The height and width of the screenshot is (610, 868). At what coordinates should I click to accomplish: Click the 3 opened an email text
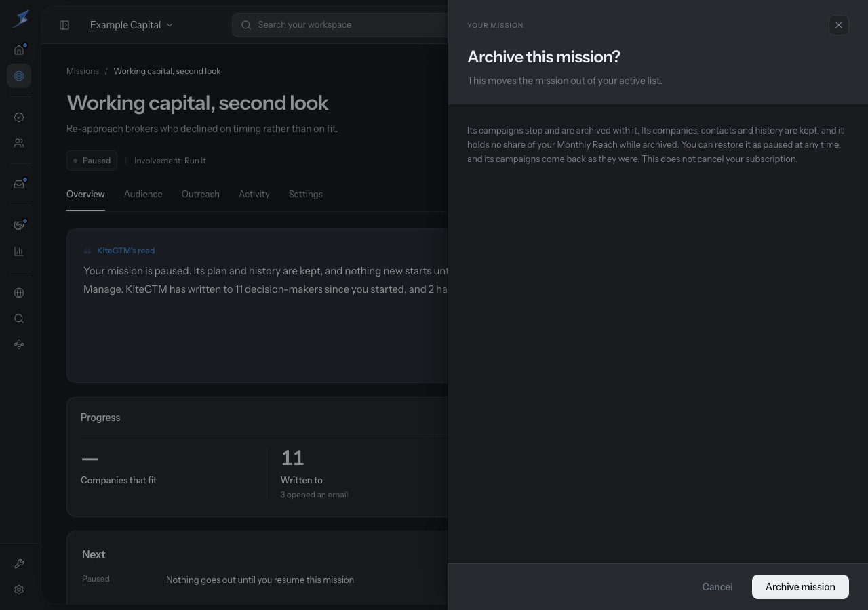[315, 495]
